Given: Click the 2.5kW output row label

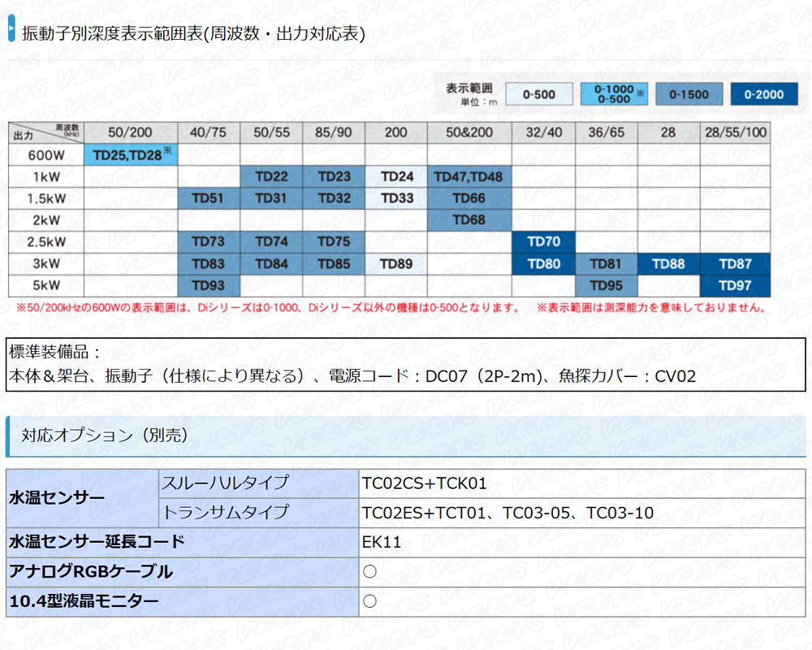Looking at the screenshot, I should (46, 242).
